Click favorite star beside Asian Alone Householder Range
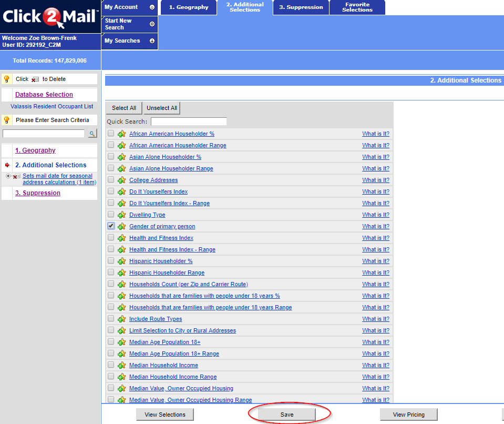The height and width of the screenshot is (424, 504). pos(121,168)
